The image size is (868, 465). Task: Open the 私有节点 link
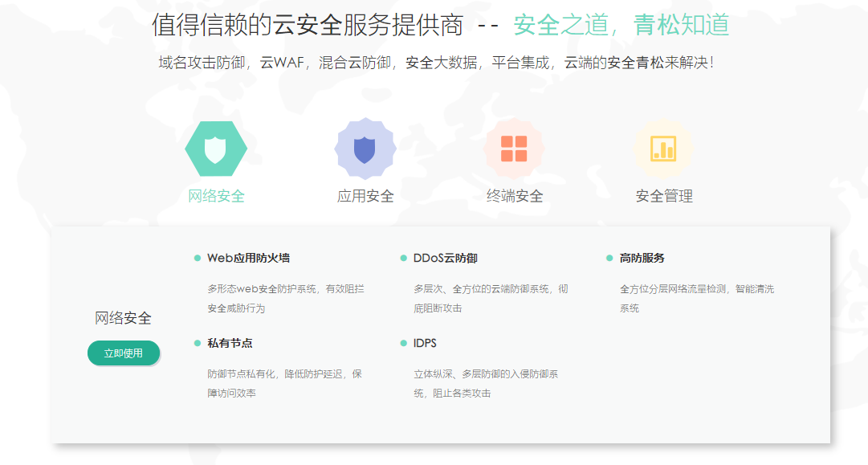tap(230, 343)
